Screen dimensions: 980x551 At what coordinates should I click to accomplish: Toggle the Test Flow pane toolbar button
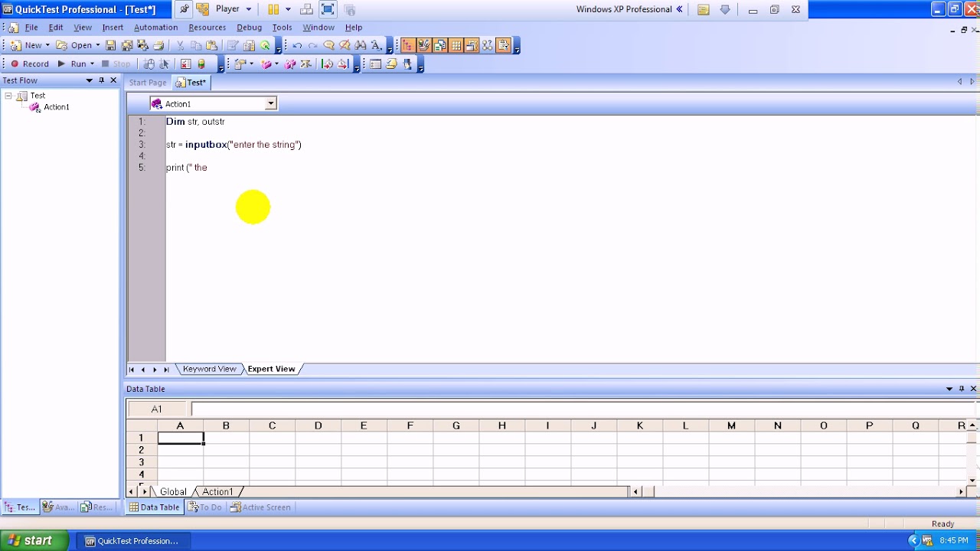(x=407, y=46)
